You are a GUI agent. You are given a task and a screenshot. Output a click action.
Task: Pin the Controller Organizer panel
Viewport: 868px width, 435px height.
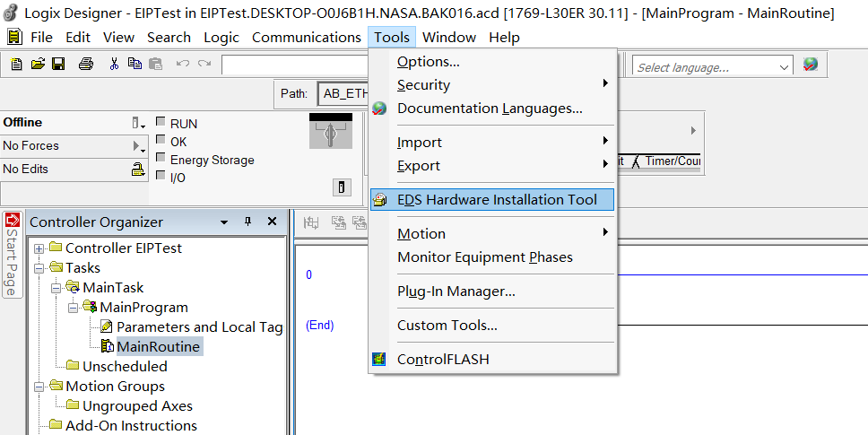click(248, 222)
